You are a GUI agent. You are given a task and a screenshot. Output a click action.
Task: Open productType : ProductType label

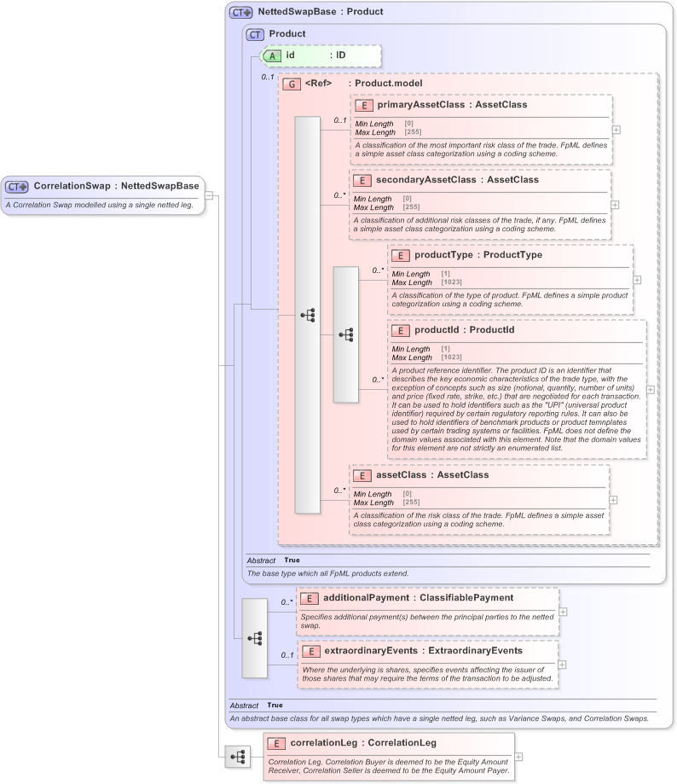coord(478,254)
